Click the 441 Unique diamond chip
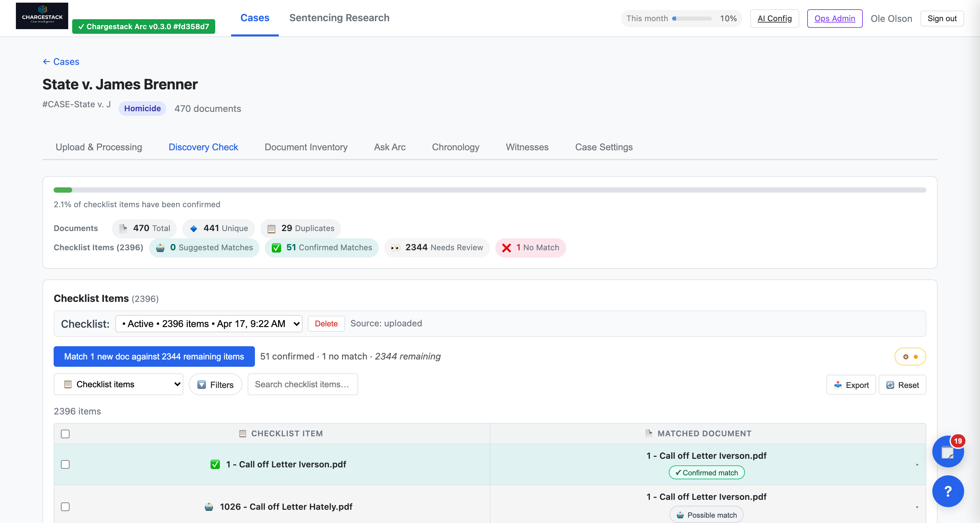Image resolution: width=980 pixels, height=523 pixels. coord(219,228)
